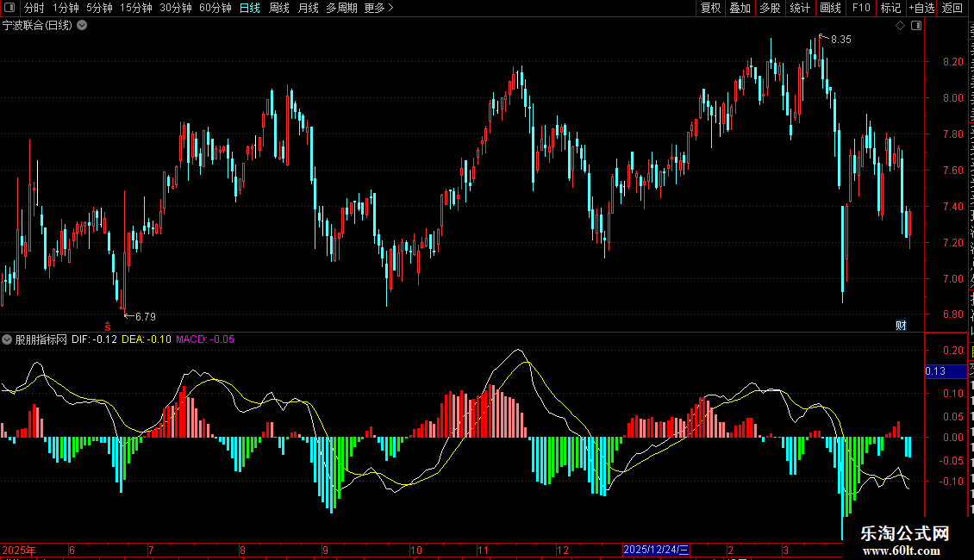The width and height of the screenshot is (974, 560).
Task: Select the 15分钟 period
Action: coord(136,8)
